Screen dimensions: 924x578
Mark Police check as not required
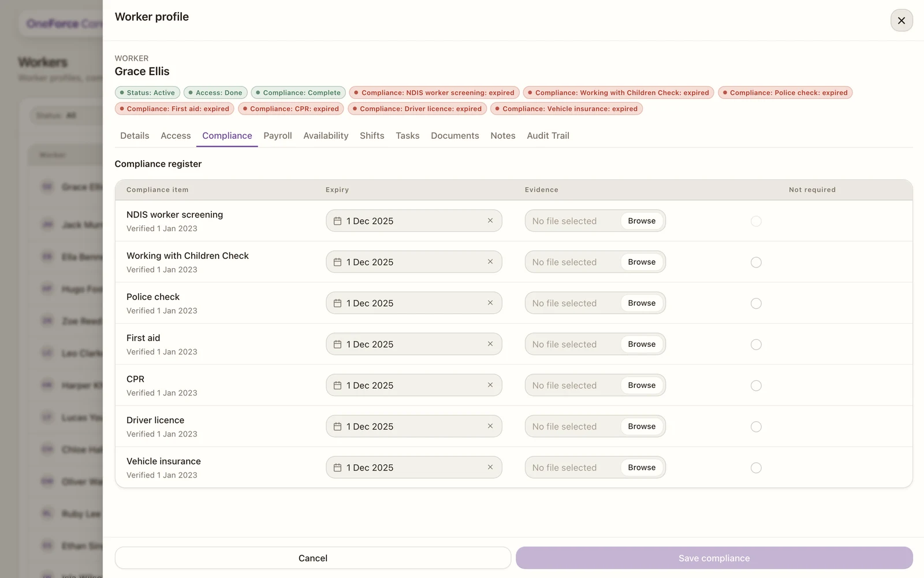(x=756, y=303)
